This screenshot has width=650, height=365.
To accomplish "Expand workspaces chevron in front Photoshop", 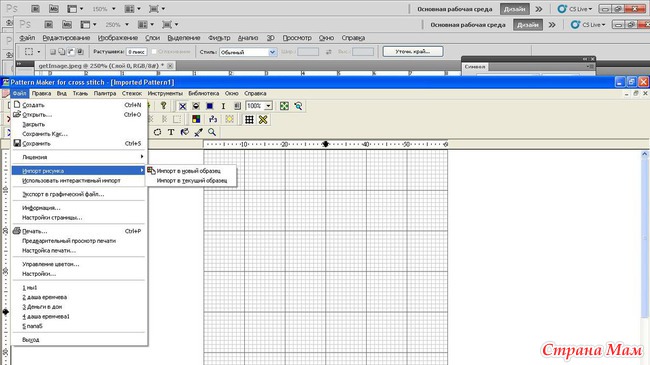I will click(x=552, y=25).
